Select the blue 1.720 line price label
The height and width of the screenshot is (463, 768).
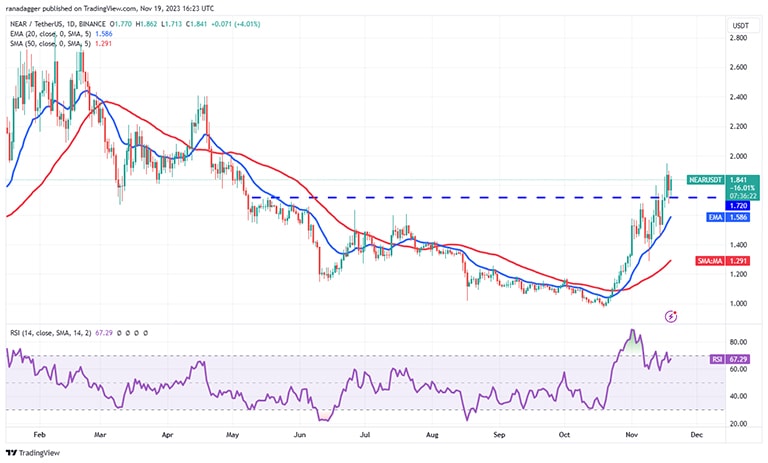point(738,205)
